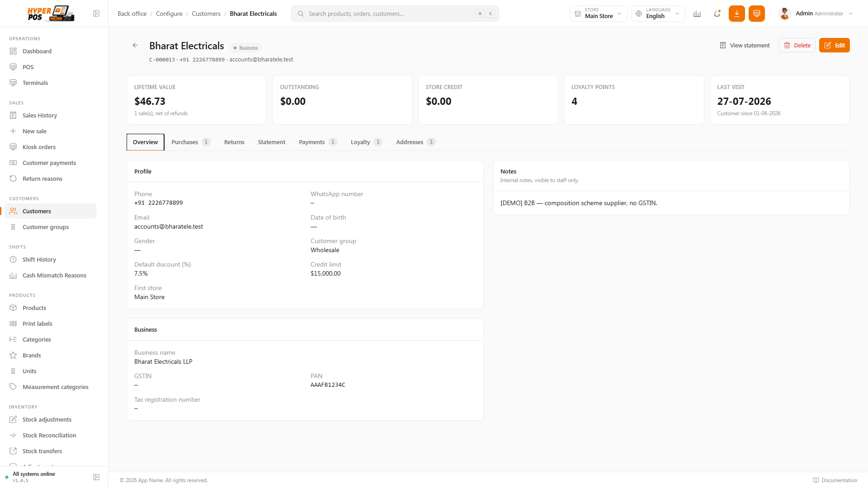The width and height of the screenshot is (868, 488).
Task: Click the back arrow beside Bharat Electricals
Action: point(135,45)
